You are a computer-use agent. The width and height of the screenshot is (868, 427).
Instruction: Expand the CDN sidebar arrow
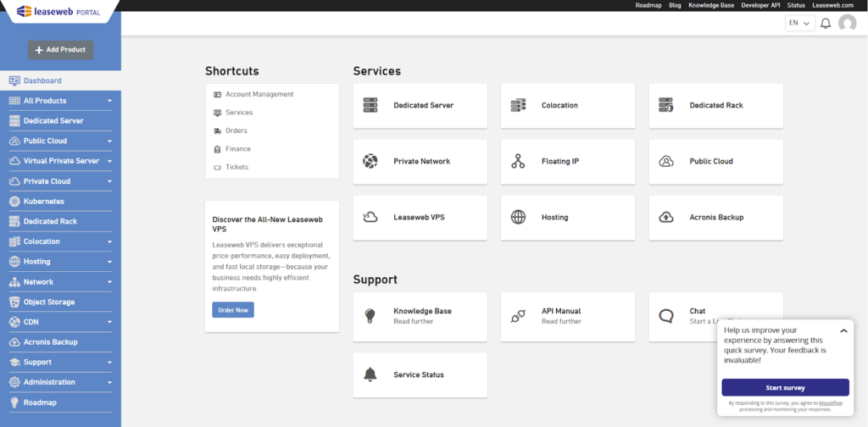[109, 322]
